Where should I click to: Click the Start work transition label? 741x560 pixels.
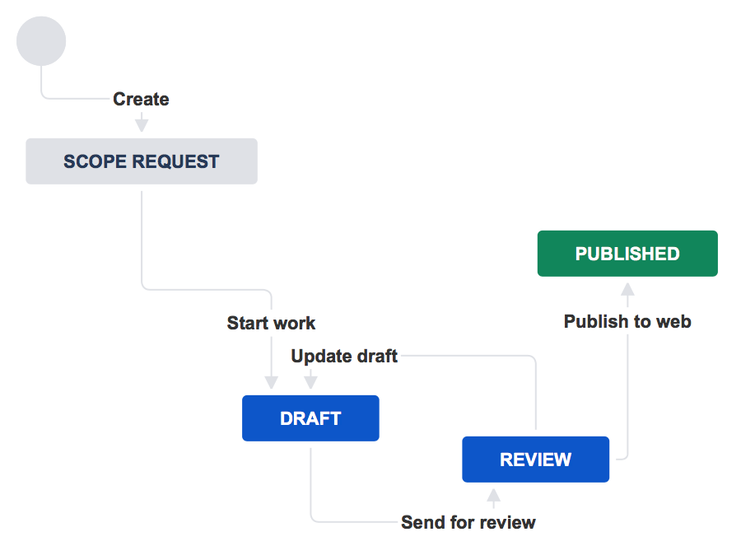[x=271, y=323]
